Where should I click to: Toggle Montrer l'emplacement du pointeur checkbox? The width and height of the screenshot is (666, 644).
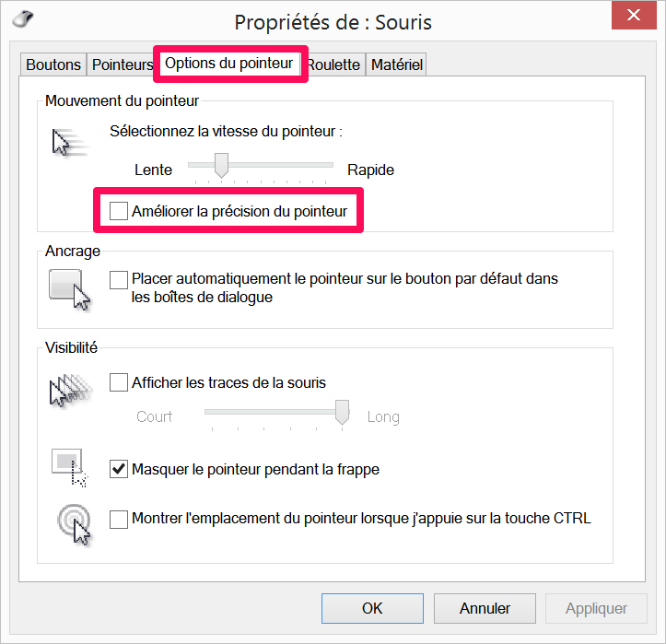pos(119,520)
